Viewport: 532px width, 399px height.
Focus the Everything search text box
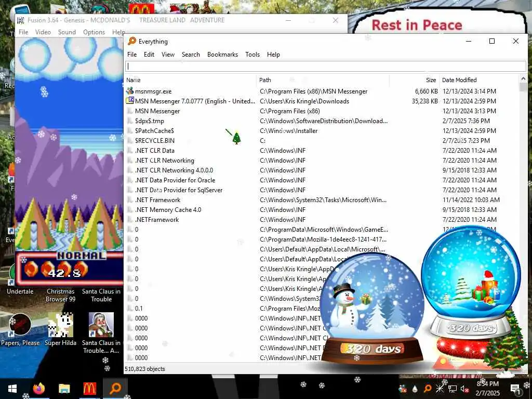coord(326,66)
